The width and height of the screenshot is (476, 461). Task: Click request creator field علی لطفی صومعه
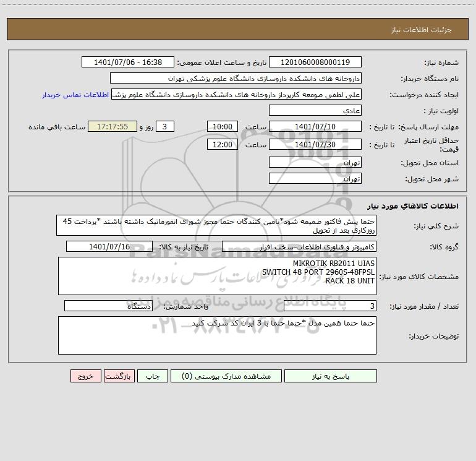point(237,95)
